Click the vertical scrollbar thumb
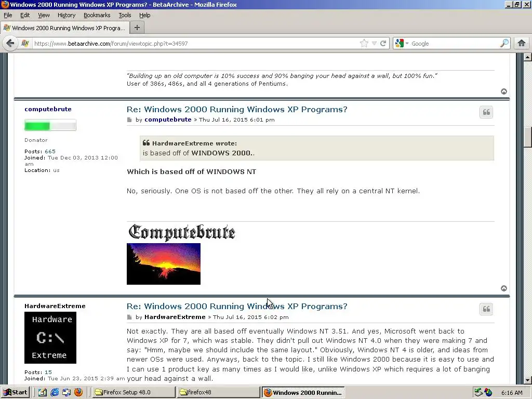Screen dimensions: 532x399 528,137
